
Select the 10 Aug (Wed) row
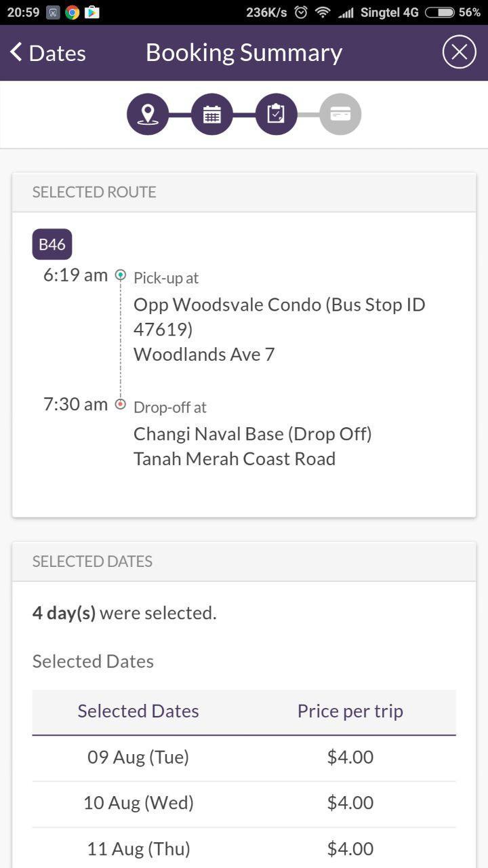pos(244,804)
